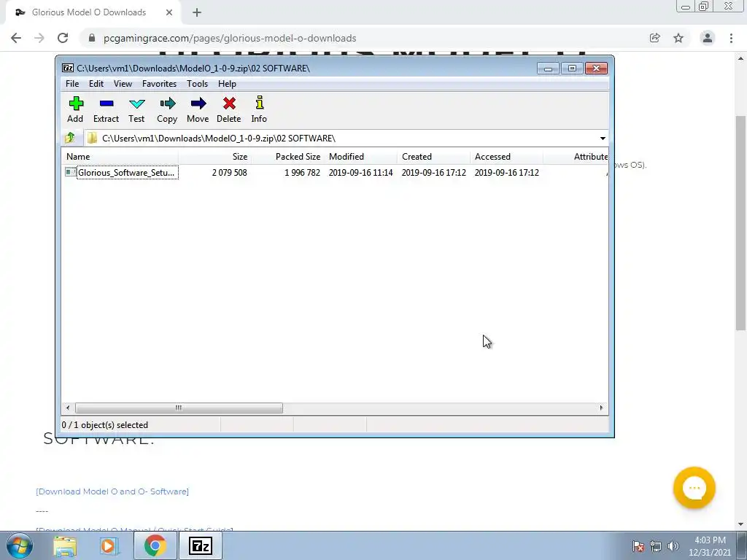747x560 pixels.
Task: Close the Glorious Model O Downloads tab
Action: coord(169,12)
